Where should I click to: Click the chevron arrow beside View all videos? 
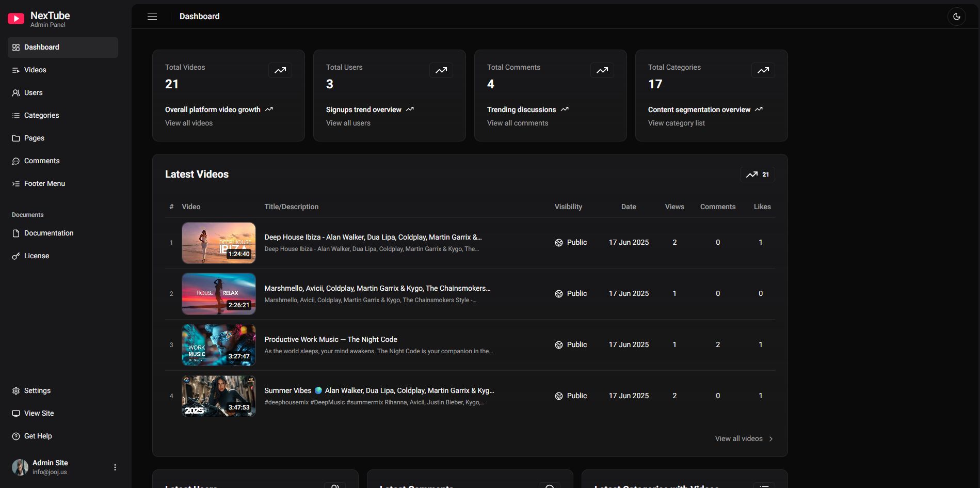(x=771, y=439)
